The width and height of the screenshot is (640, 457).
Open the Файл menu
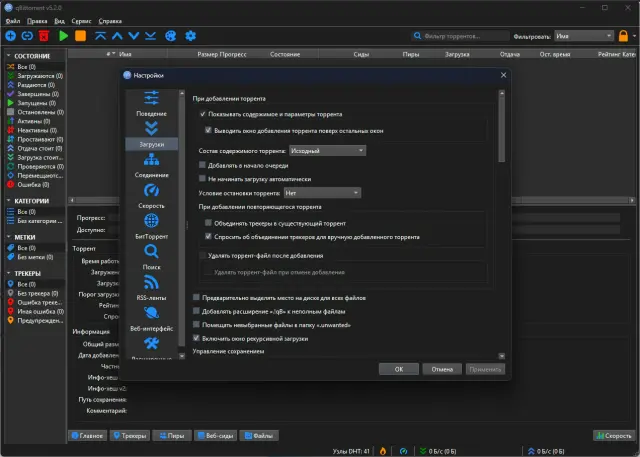(13, 21)
